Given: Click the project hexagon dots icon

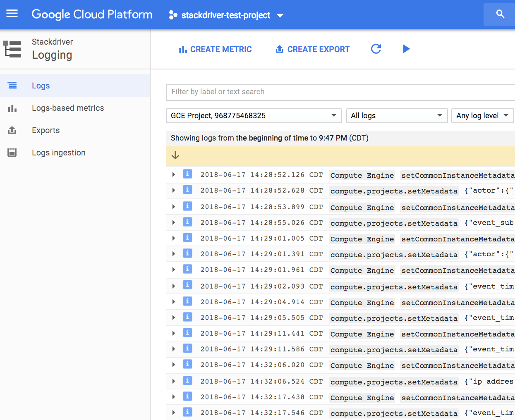Looking at the screenshot, I should 173,15.
